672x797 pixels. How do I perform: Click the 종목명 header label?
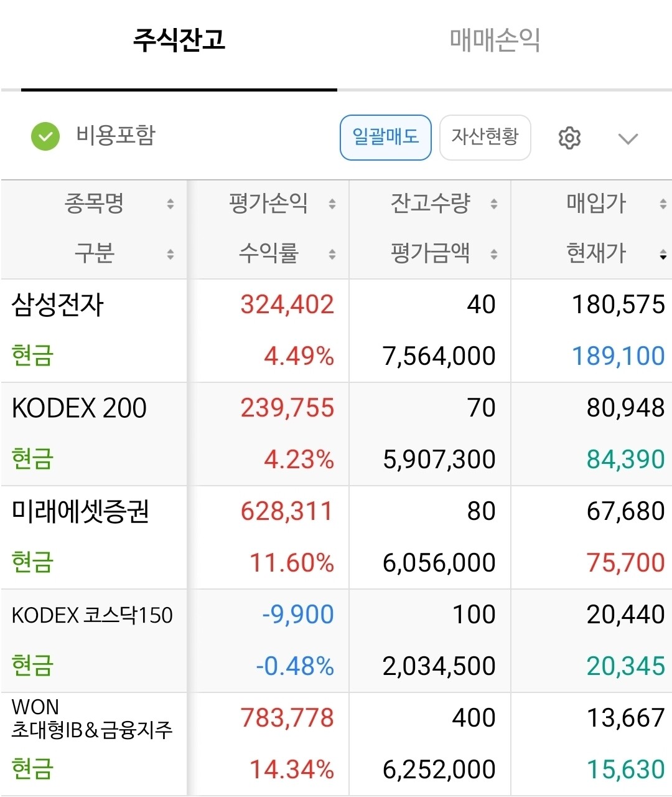(x=95, y=203)
